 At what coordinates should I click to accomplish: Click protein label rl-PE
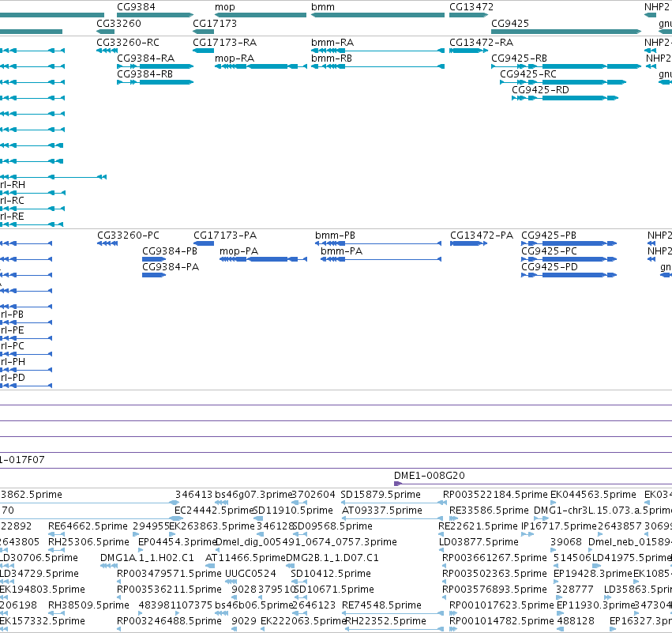[12, 330]
